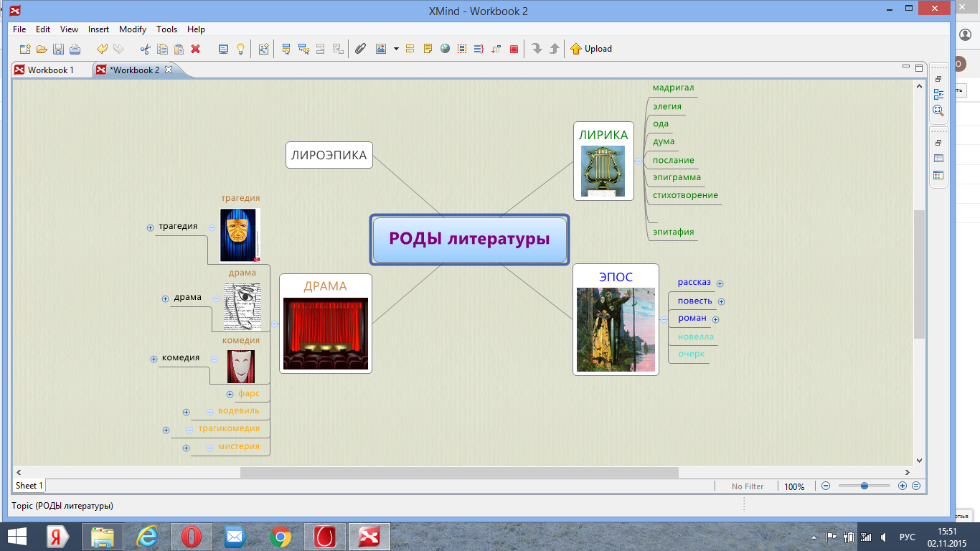Undo the last action
This screenshot has width=980, height=551.
pos(102,49)
